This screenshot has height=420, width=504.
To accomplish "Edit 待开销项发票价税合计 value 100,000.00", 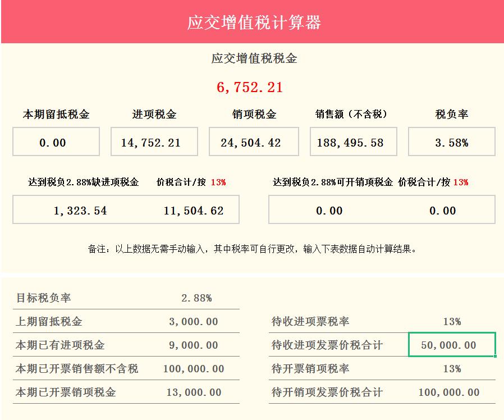I will pos(448,392).
